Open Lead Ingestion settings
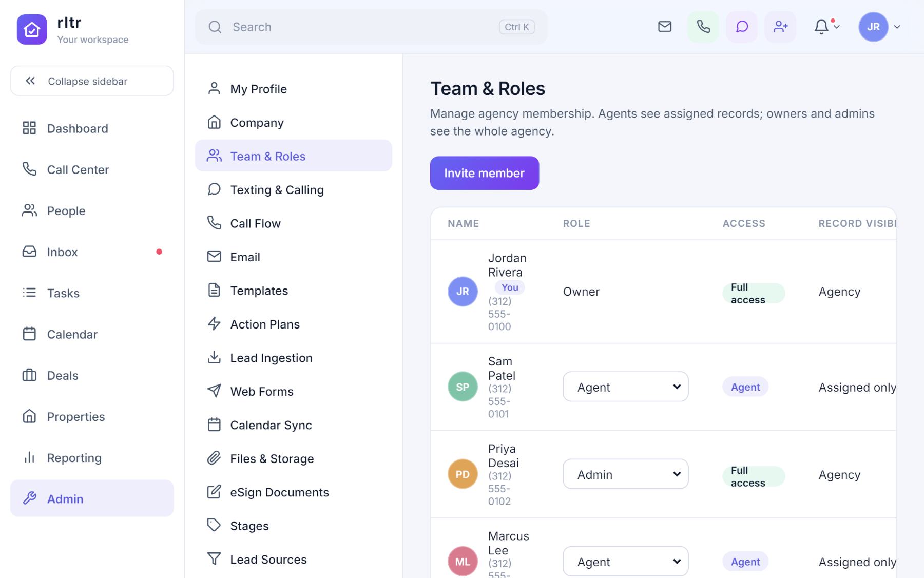 (x=294, y=358)
